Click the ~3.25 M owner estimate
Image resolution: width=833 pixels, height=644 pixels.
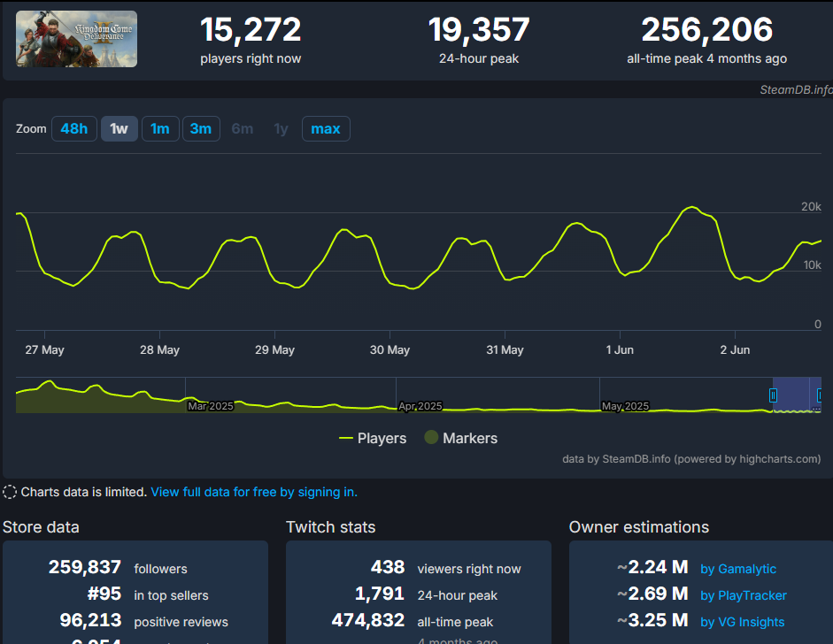pyautogui.click(x=652, y=620)
